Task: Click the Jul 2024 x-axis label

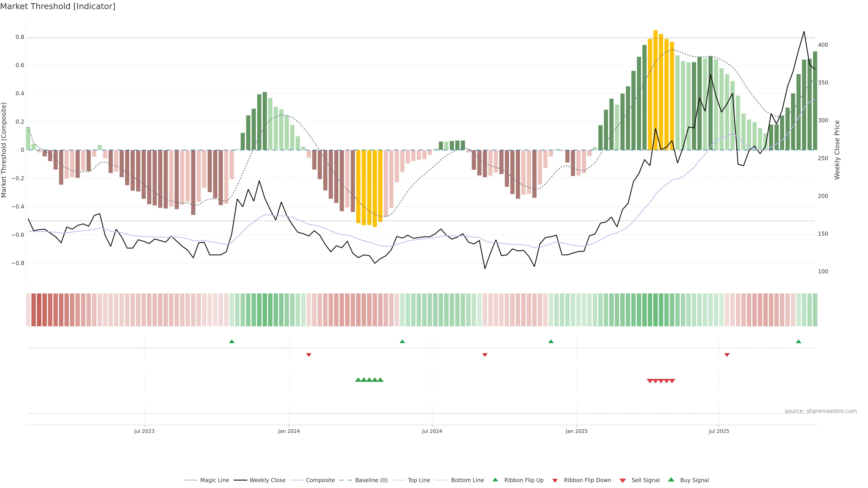Action: point(432,431)
